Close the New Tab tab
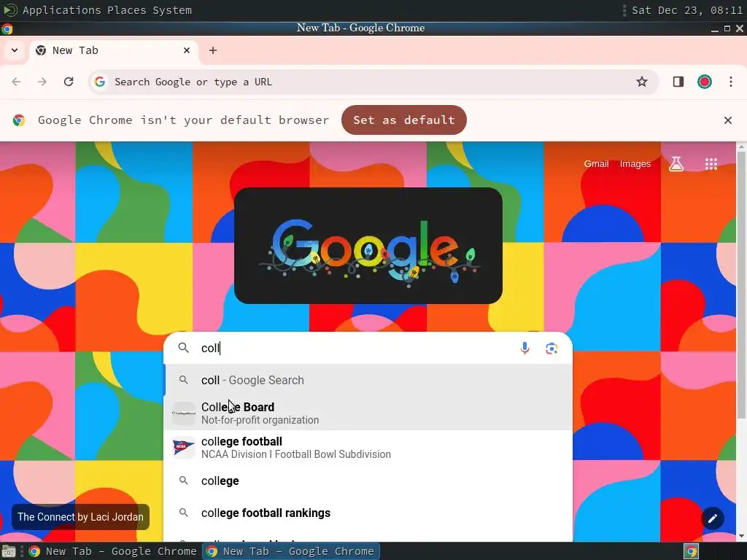 (187, 50)
